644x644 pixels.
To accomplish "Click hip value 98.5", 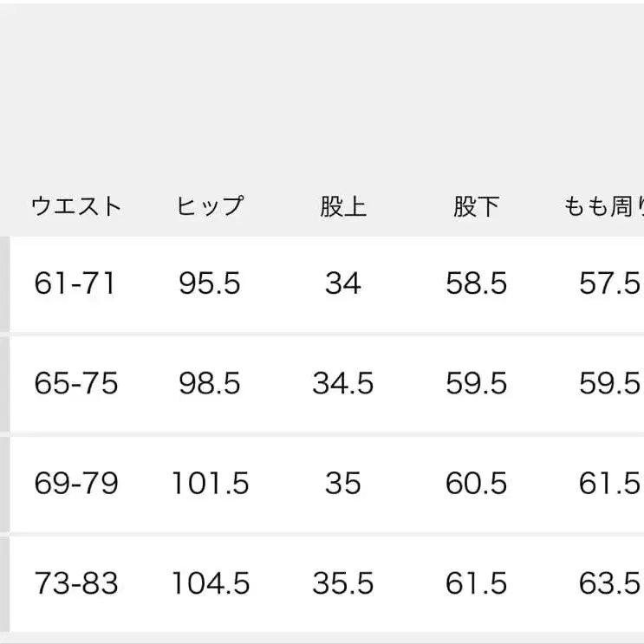I will [x=210, y=383].
